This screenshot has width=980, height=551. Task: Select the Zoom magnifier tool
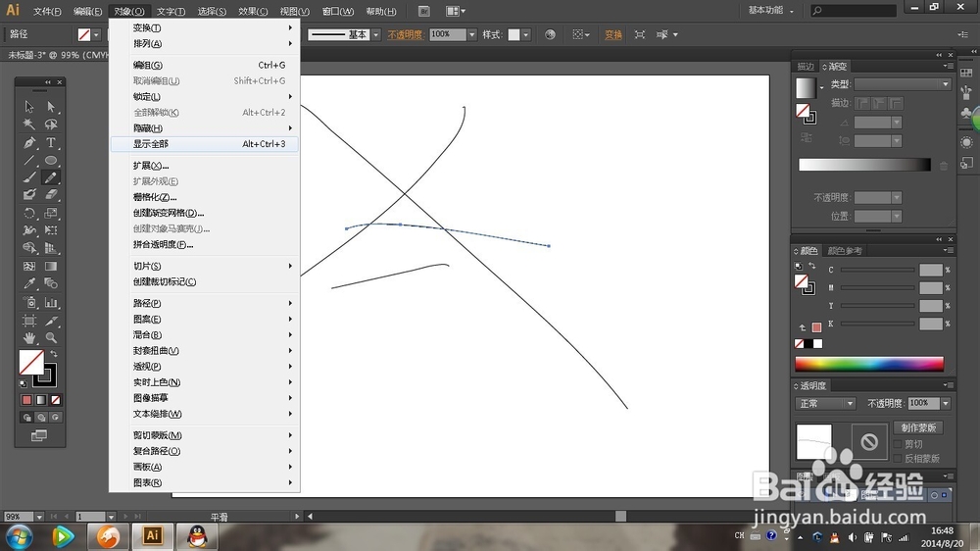[x=51, y=338]
